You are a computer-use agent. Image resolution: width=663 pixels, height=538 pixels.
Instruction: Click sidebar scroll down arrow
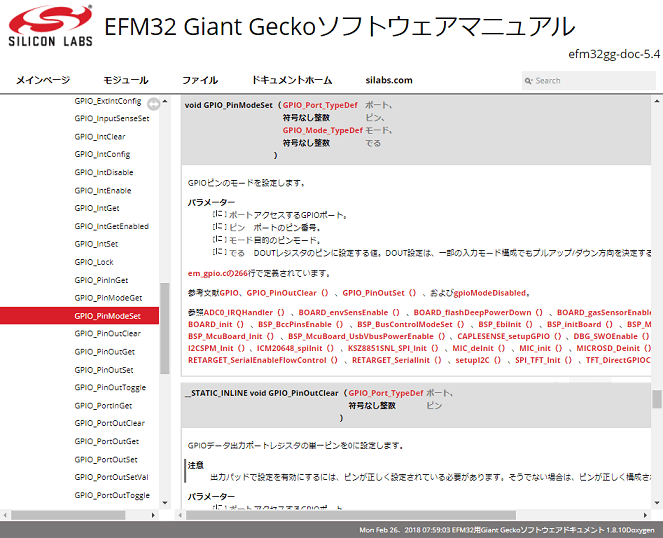(165, 503)
